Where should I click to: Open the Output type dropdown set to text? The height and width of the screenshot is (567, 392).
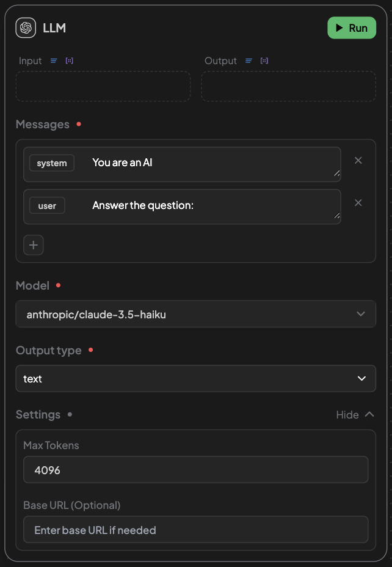pos(196,379)
